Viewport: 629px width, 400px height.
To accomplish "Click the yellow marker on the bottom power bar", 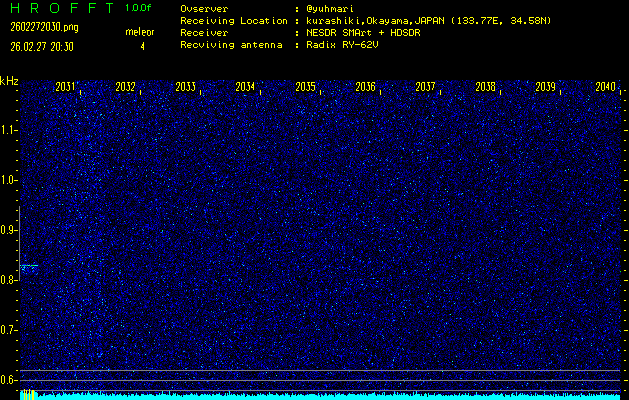I will pyautogui.click(x=28, y=395).
